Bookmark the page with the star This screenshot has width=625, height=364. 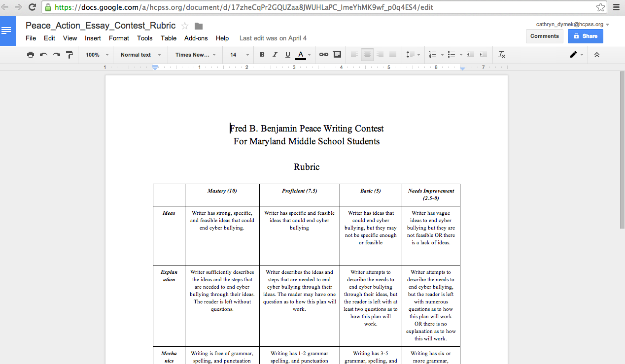pos(600,7)
